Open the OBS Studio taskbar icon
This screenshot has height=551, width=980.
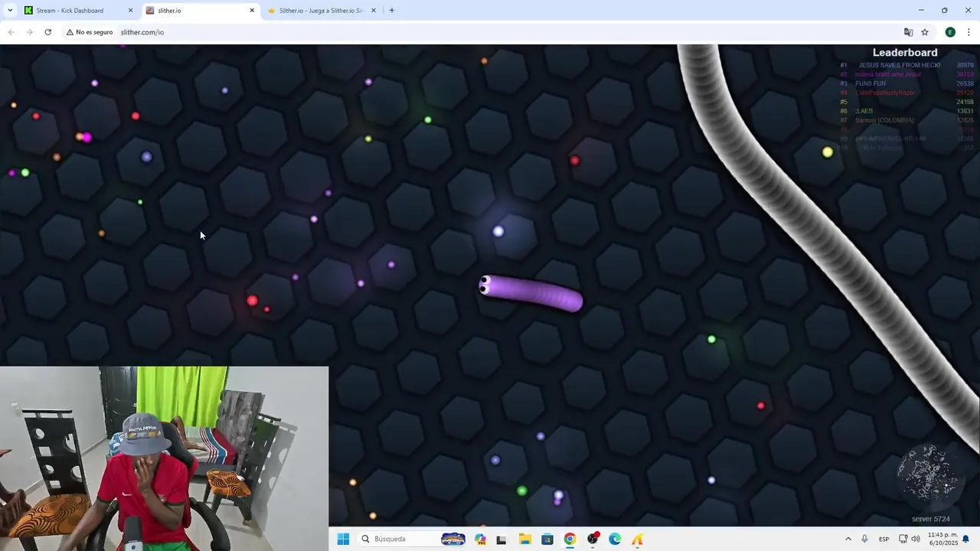[x=593, y=539]
